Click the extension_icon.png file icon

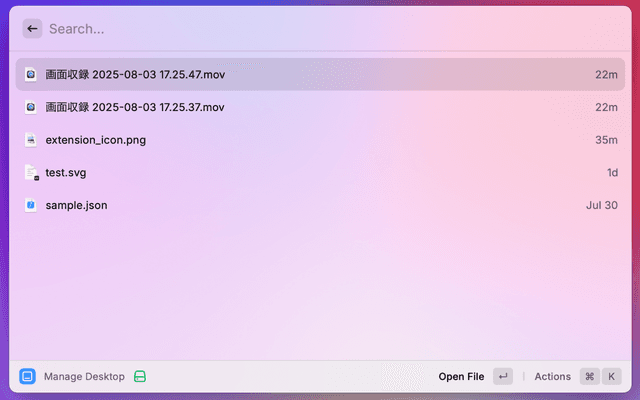[x=31, y=140]
